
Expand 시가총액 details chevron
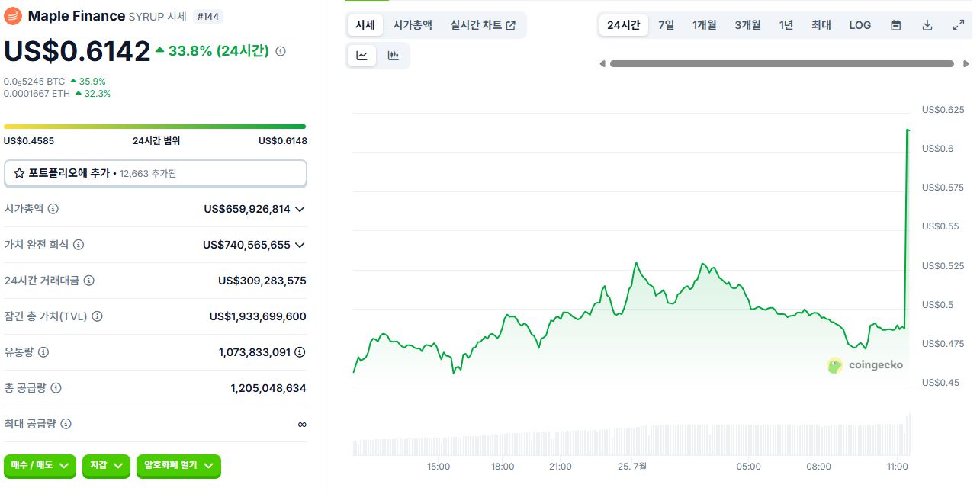point(300,209)
